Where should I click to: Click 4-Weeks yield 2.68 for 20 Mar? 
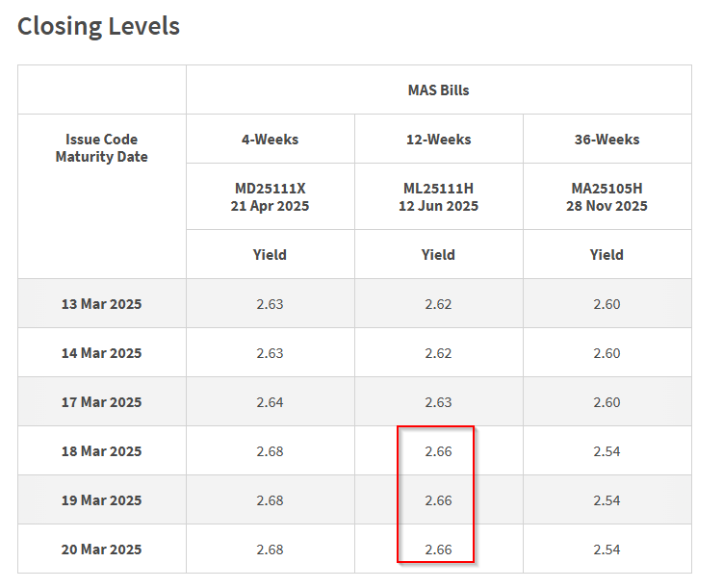271,550
